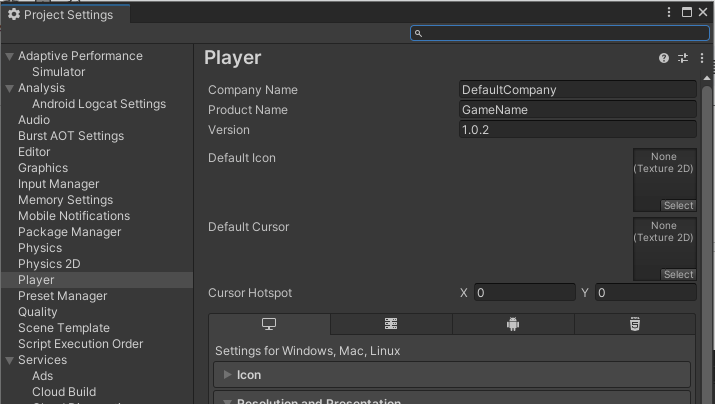
Task: Open the Simulator settings
Action: [58, 72]
